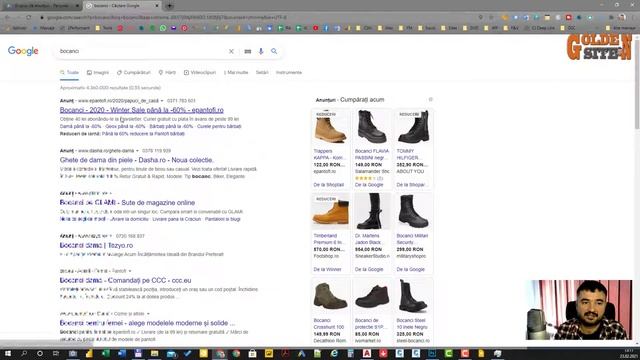Screen dimensions: 640x360
Task: Open the Pinterest bookmark icon
Action: 184,28
